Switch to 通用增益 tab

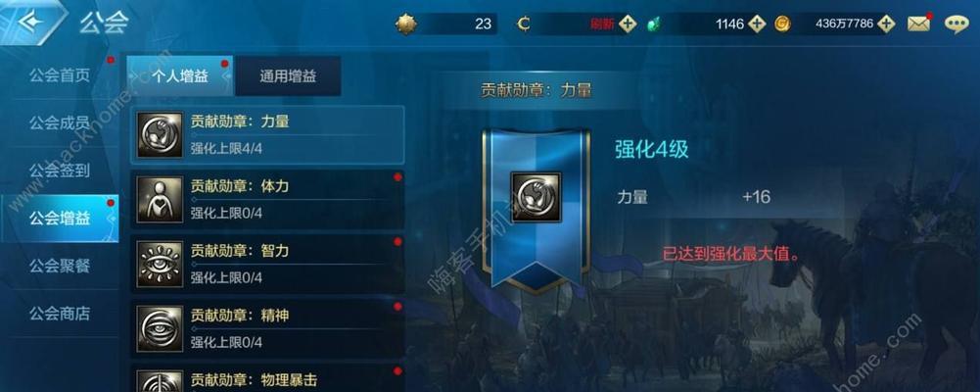288,76
